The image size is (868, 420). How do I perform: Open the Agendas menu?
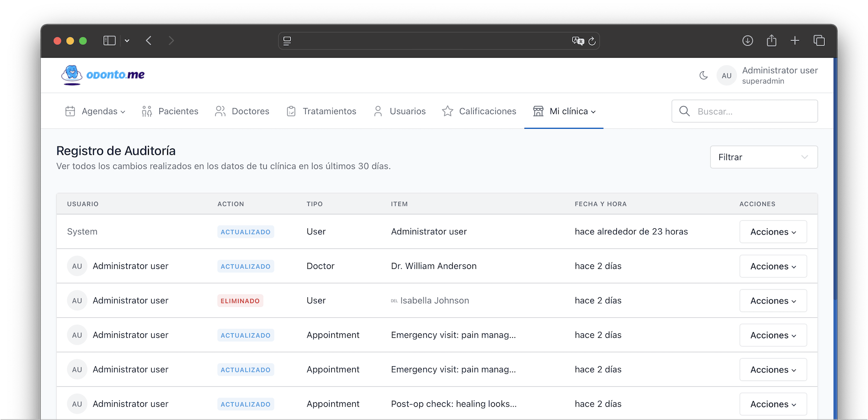(95, 111)
